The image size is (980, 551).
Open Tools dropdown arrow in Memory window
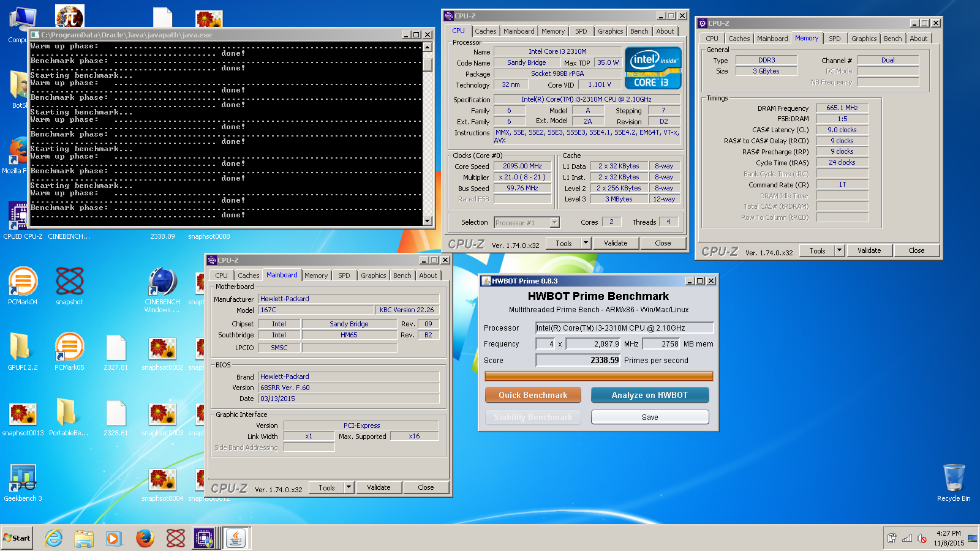(x=840, y=250)
